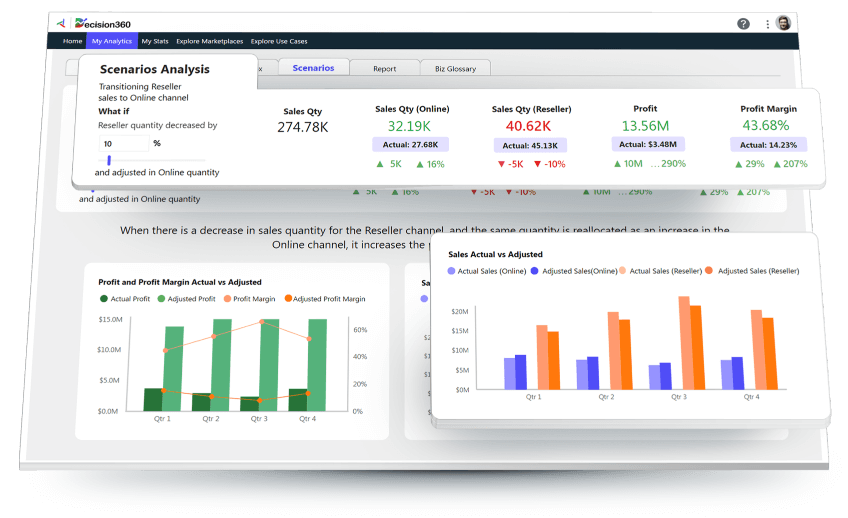
Task: Toggle Adjusted Sales (Reseller) legend series
Action: [709, 271]
